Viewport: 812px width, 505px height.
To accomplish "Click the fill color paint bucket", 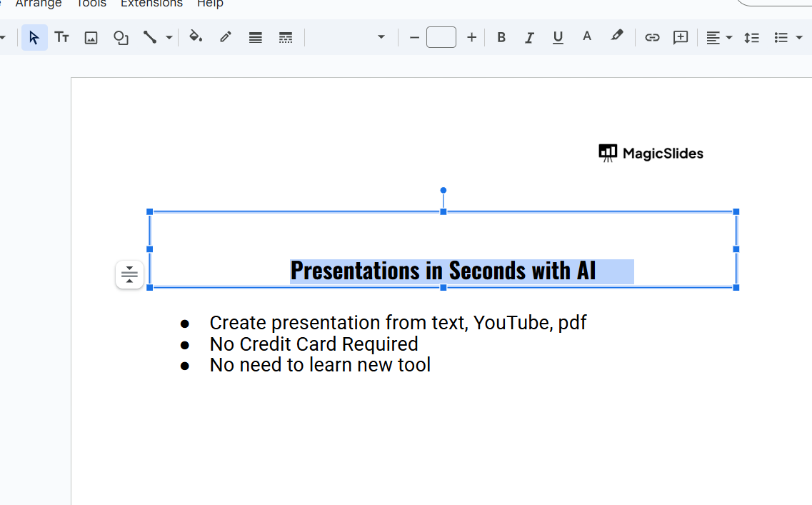I will pos(196,38).
